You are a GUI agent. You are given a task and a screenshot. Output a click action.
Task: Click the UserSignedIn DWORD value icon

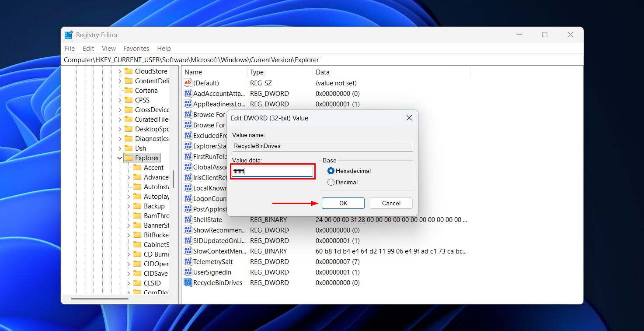click(188, 272)
